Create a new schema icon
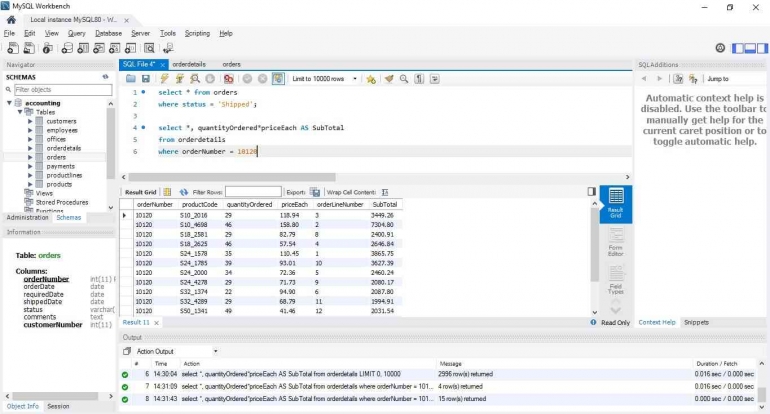Image resolution: width=770 pixels, height=414 pixels. (67, 48)
